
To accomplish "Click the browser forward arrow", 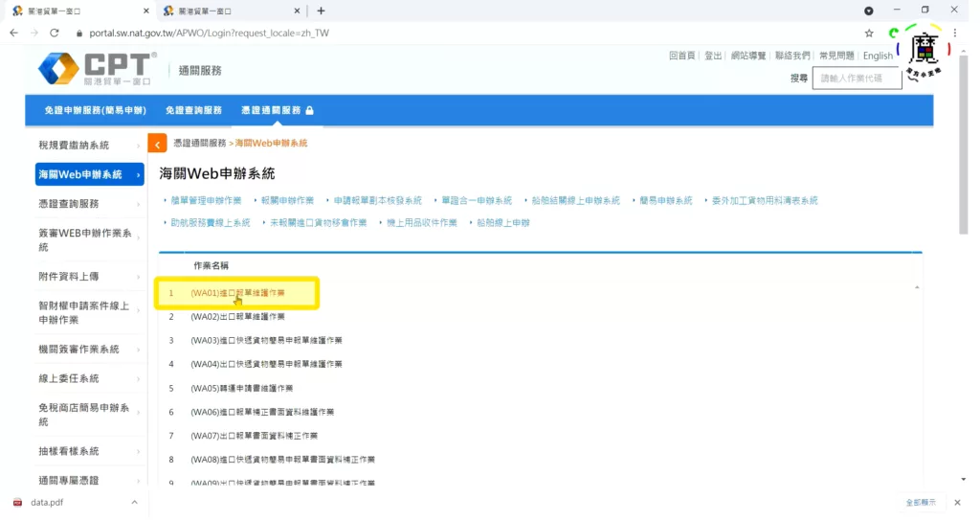I will pos(34,34).
